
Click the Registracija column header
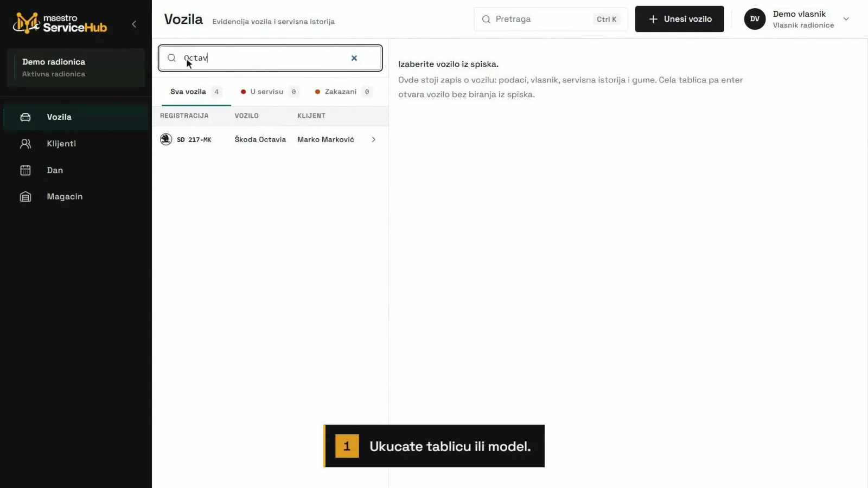[184, 116]
